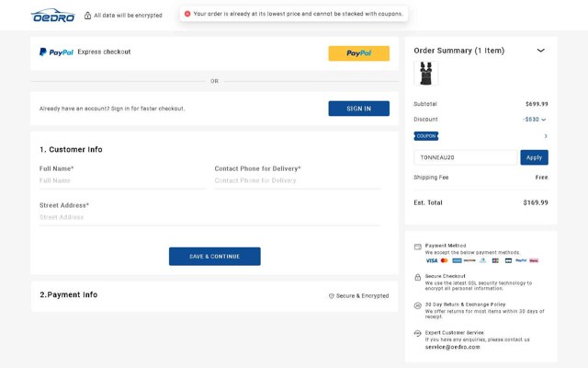Apply the coupon code
The height and width of the screenshot is (368, 588).
point(534,157)
